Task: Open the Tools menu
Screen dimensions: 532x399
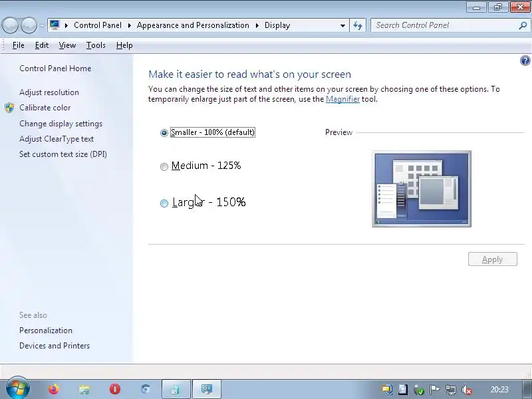Action: point(96,45)
